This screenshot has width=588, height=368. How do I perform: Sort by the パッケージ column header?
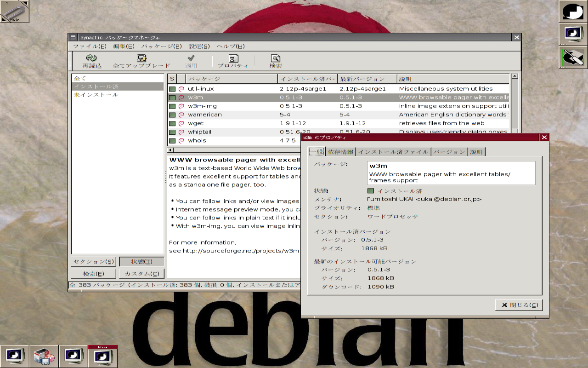[232, 79]
